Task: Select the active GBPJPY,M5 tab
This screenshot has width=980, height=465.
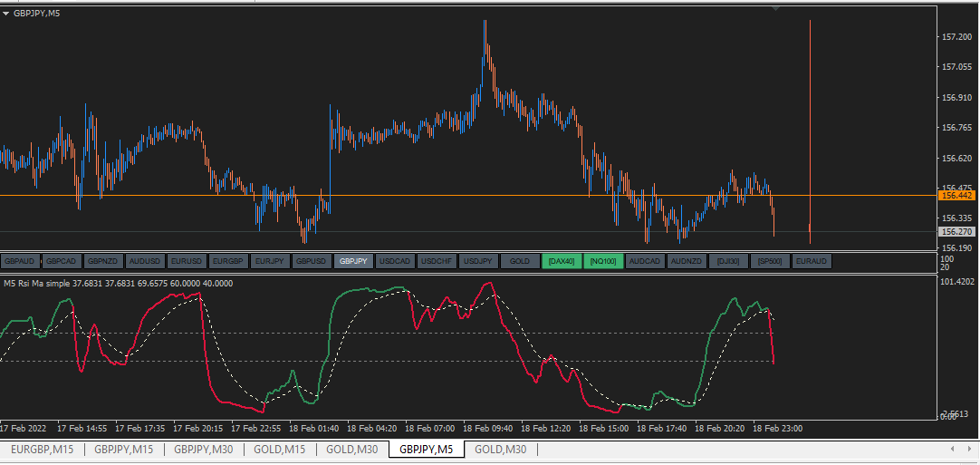Action: [x=427, y=449]
